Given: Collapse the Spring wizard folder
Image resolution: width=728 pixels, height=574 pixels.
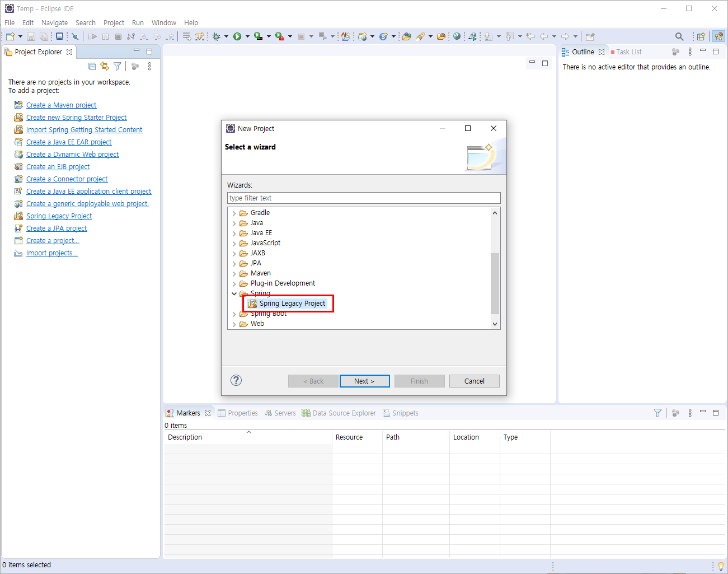Looking at the screenshot, I should (x=234, y=293).
